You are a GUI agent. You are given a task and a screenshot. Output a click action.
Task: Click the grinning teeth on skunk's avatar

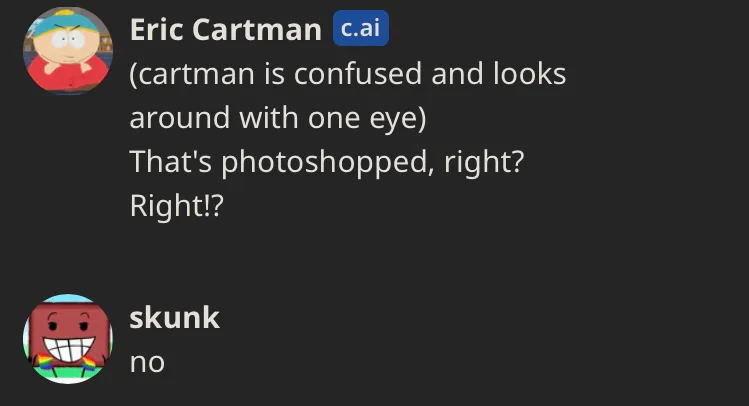coord(70,348)
